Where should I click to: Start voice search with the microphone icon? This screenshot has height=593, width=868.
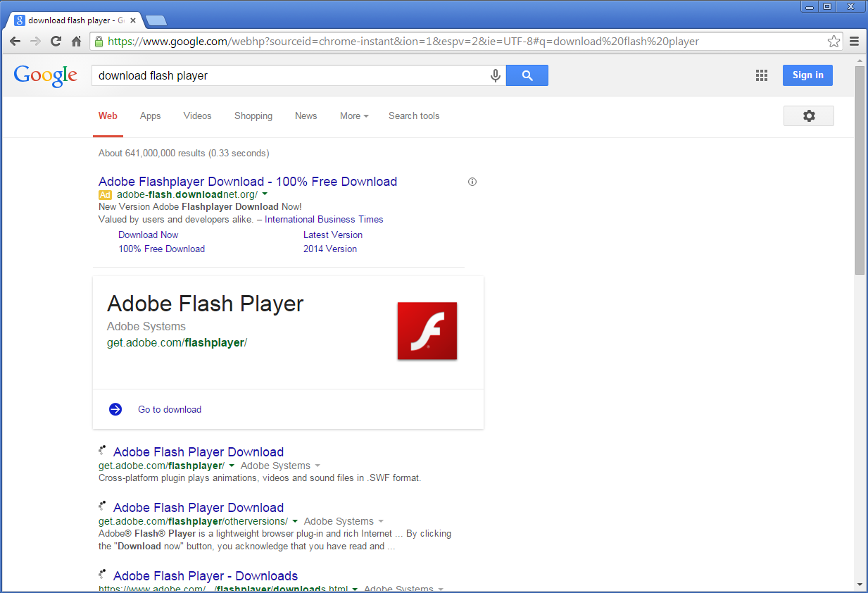pyautogui.click(x=496, y=75)
